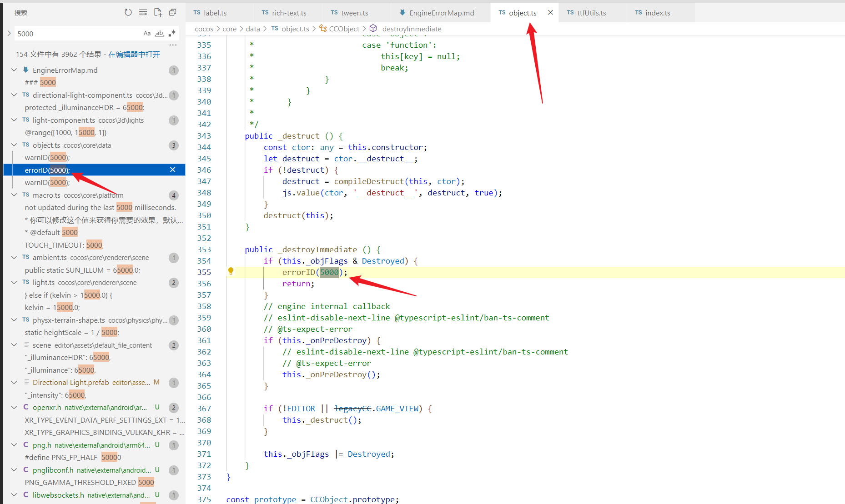
Task: Refresh the search results
Action: pos(128,13)
